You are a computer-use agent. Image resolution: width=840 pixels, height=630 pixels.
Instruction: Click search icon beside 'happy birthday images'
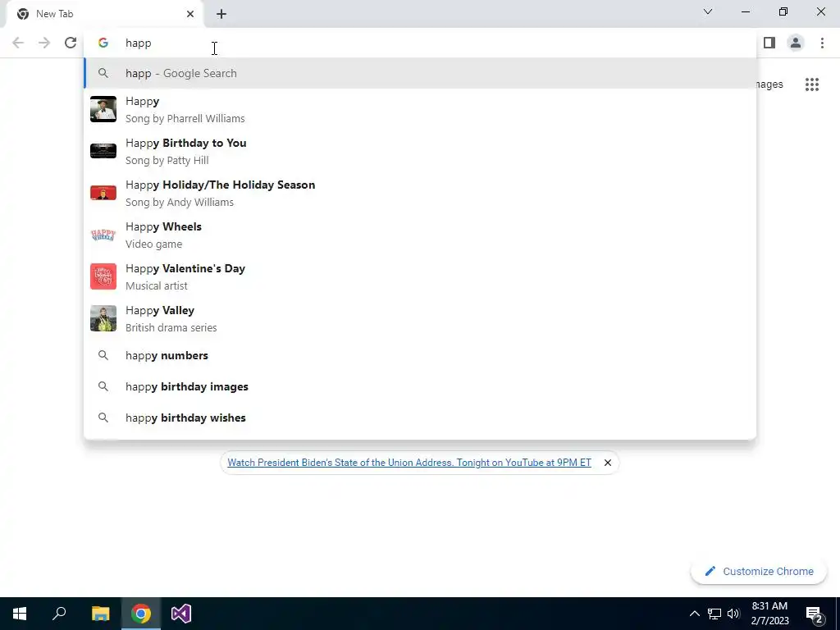[103, 386]
